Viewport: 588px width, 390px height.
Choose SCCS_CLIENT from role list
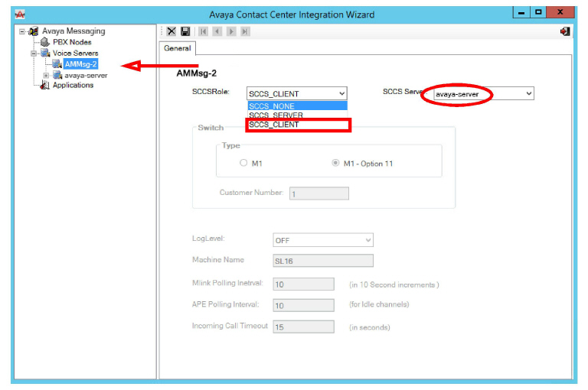[x=297, y=125]
